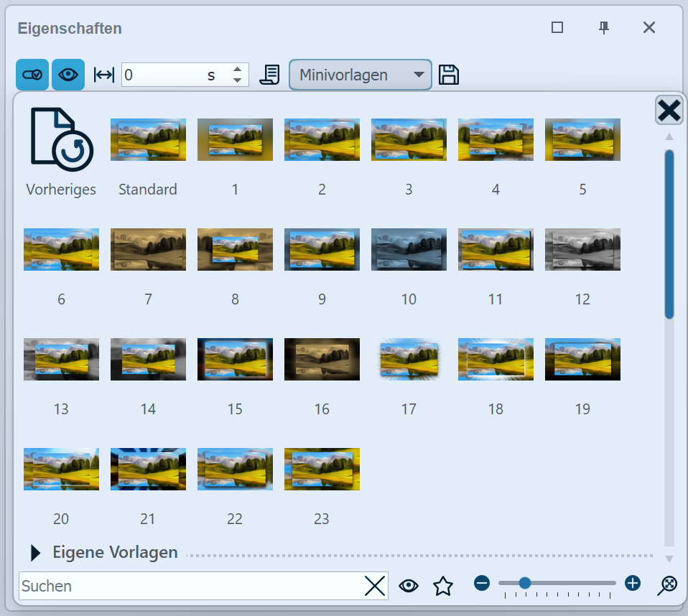Select the Standard template thumbnail

[148, 140]
